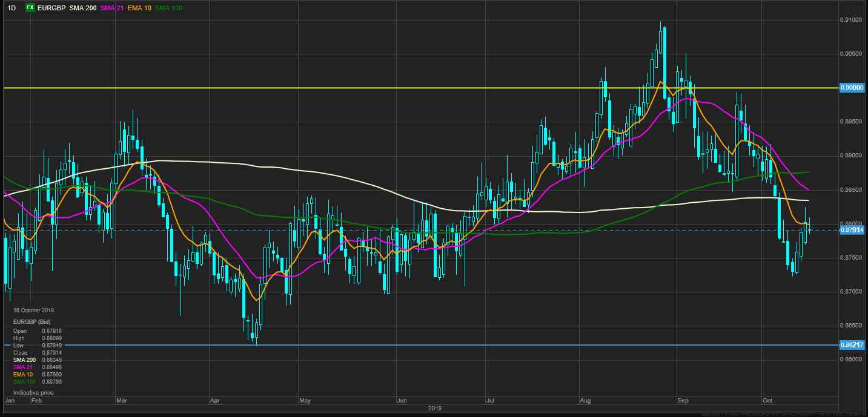The width and height of the screenshot is (868, 417).
Task: Click the Apr label on time axis
Action: click(214, 401)
